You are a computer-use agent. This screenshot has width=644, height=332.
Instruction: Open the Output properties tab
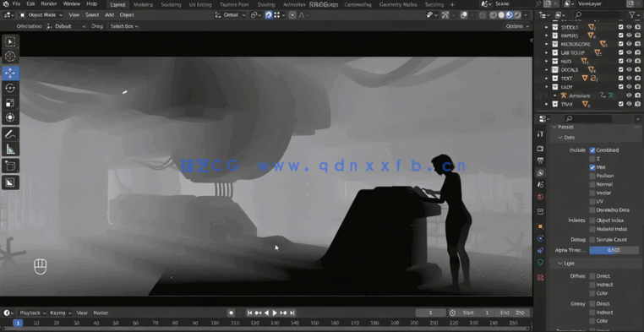(541, 161)
